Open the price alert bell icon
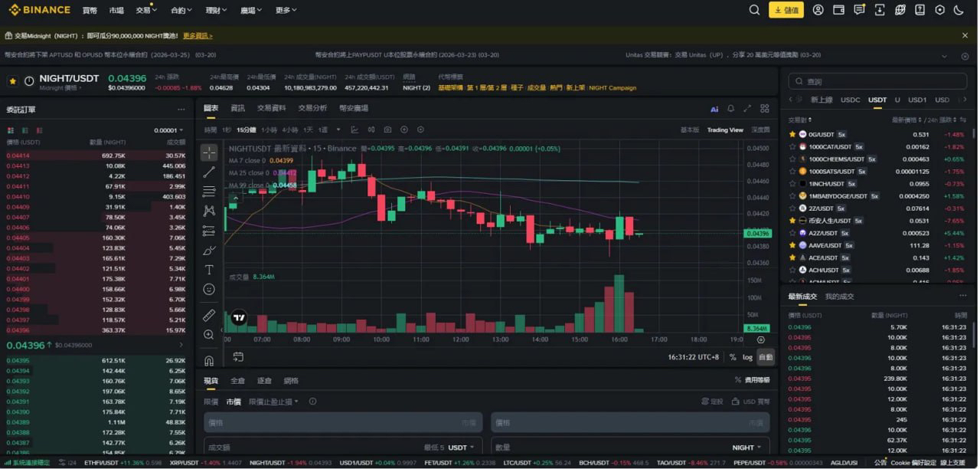The width and height of the screenshot is (980, 469). pos(731,109)
